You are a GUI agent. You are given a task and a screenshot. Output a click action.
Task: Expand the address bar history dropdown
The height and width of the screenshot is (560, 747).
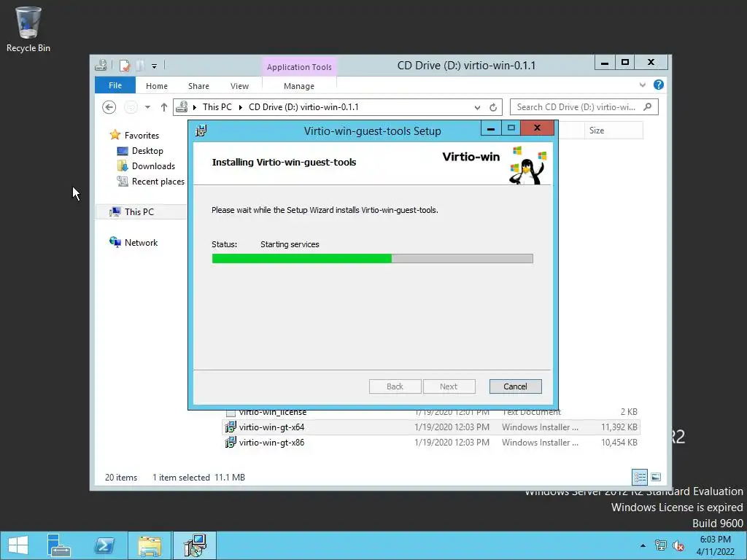[477, 108]
